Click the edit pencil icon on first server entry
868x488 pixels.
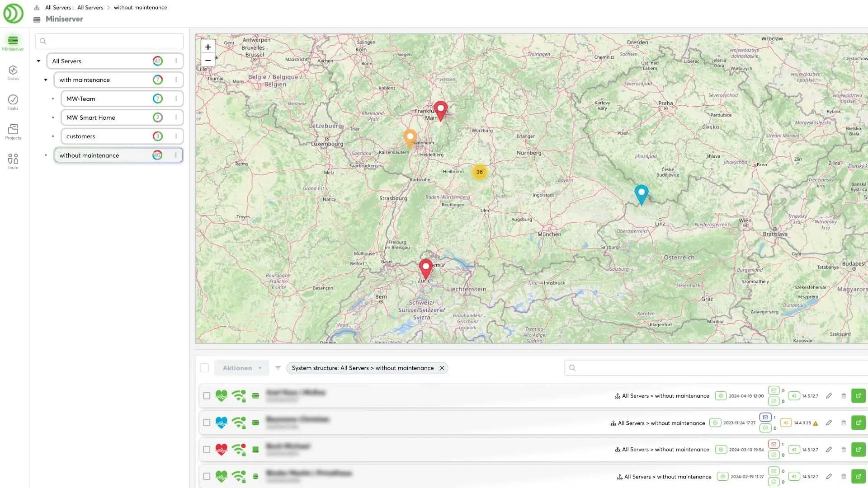(829, 396)
